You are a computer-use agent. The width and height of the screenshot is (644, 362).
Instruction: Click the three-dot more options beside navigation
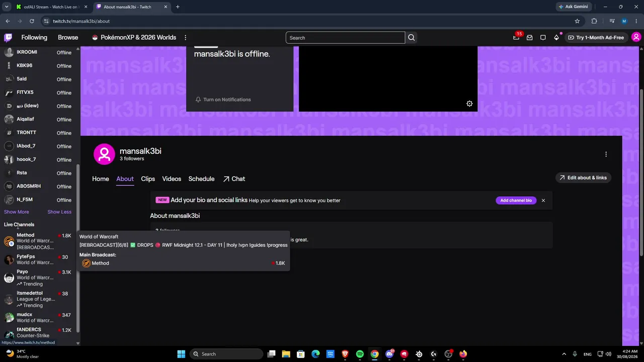point(185,38)
